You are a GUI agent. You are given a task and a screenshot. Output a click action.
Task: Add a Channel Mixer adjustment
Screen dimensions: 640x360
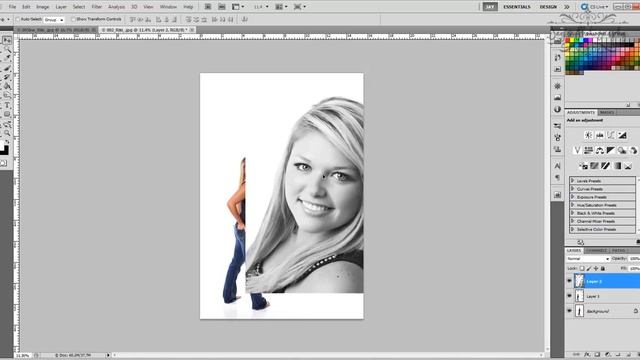(x=633, y=151)
